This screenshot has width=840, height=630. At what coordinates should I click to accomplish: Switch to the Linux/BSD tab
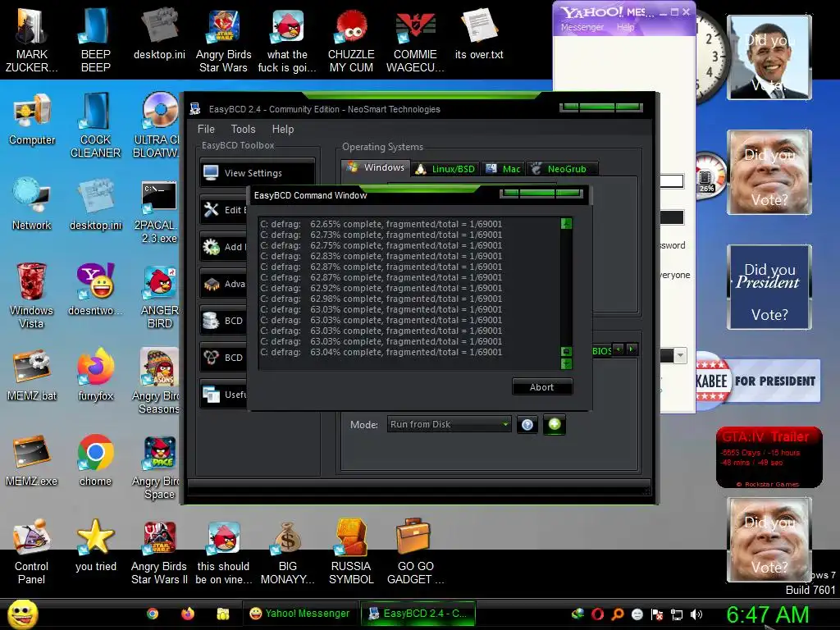445,169
